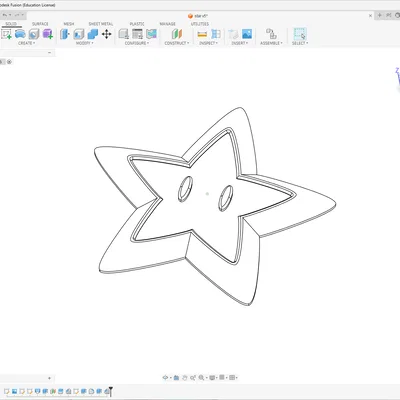Click the third Configure panel icon
Viewport: 400px width, 400px height.
tap(151, 34)
